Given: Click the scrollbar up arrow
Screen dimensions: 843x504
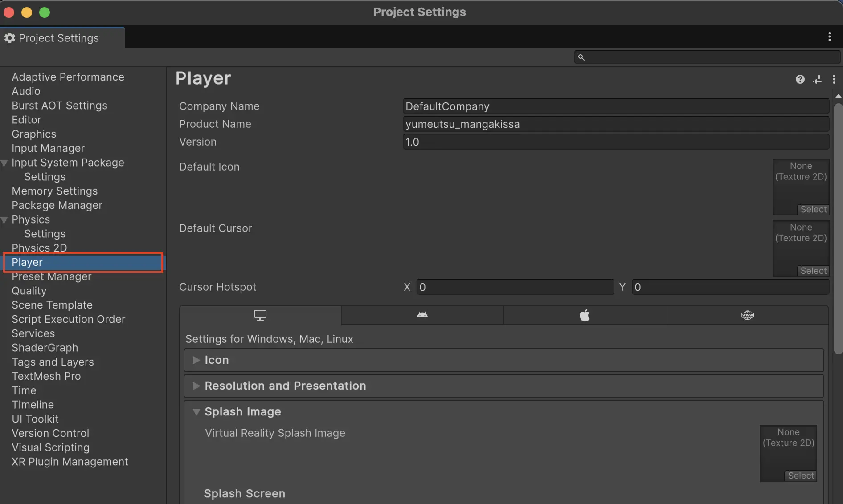Looking at the screenshot, I should click(x=838, y=96).
